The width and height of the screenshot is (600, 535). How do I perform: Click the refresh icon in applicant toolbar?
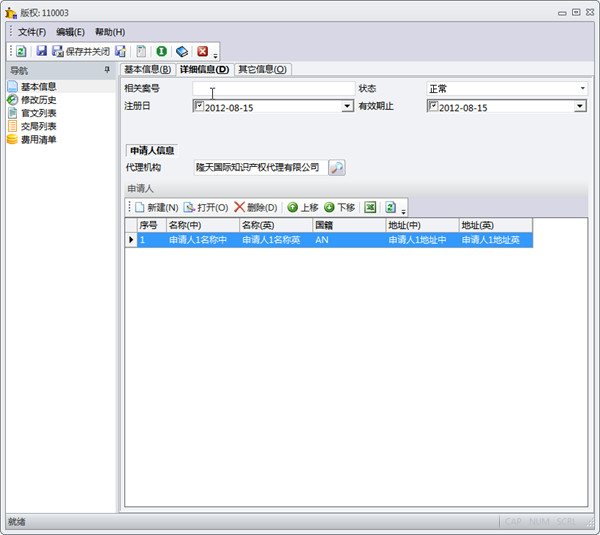[390, 207]
